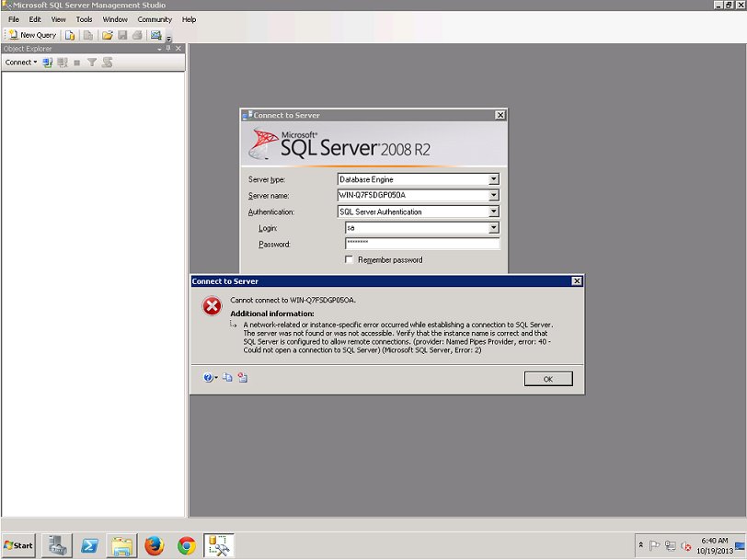Close the Object Explorer panel

(178, 49)
